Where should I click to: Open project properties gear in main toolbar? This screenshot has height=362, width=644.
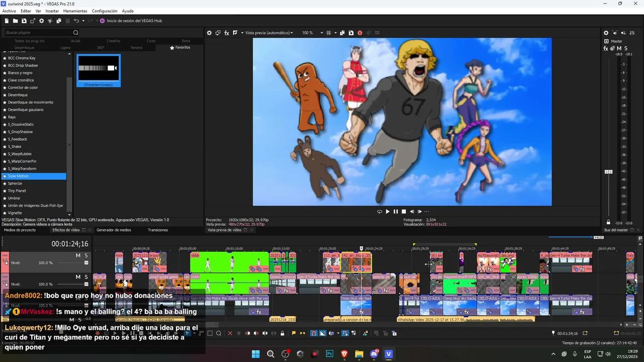(x=41, y=21)
